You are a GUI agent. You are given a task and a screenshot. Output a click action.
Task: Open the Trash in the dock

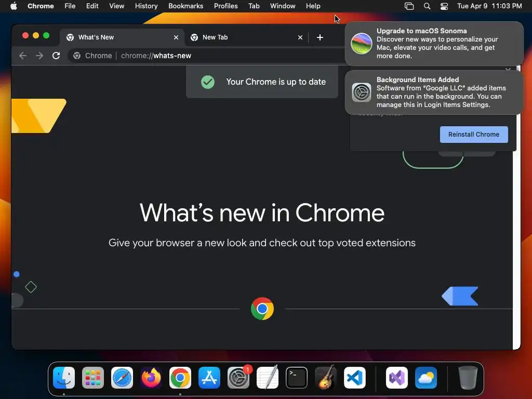(x=468, y=378)
